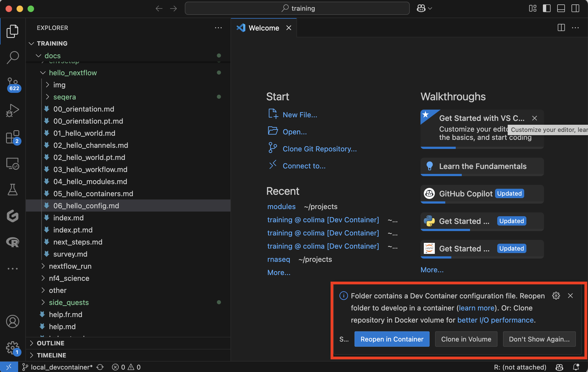
Task: Open the Remote Explorer icon
Action: (13, 163)
